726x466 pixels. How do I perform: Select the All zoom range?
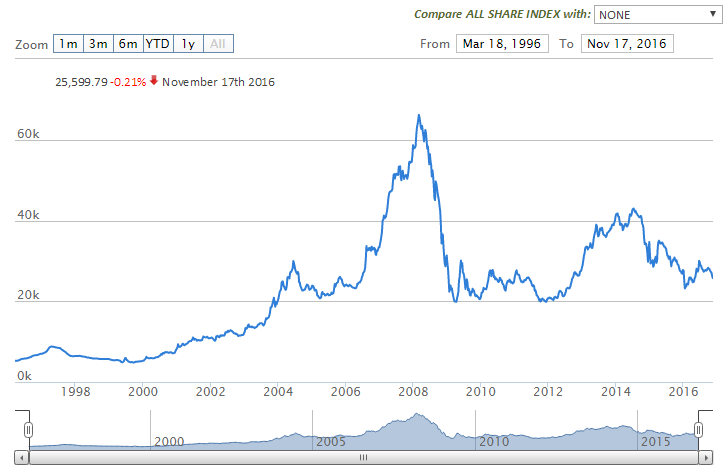click(218, 44)
